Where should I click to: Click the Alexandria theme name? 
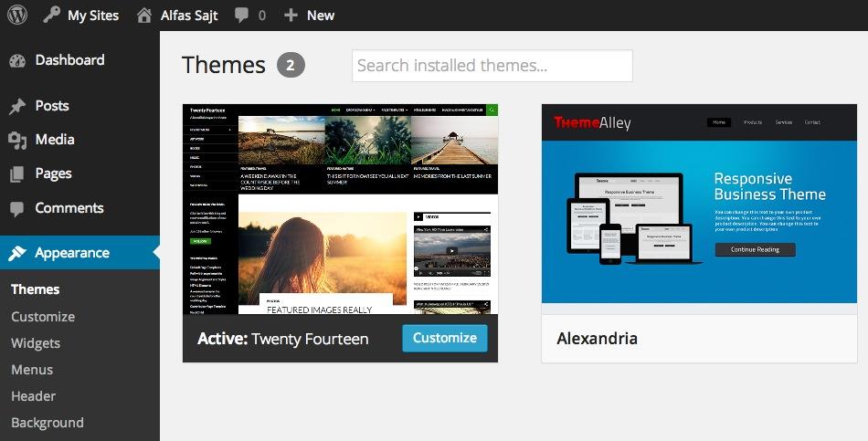click(597, 338)
